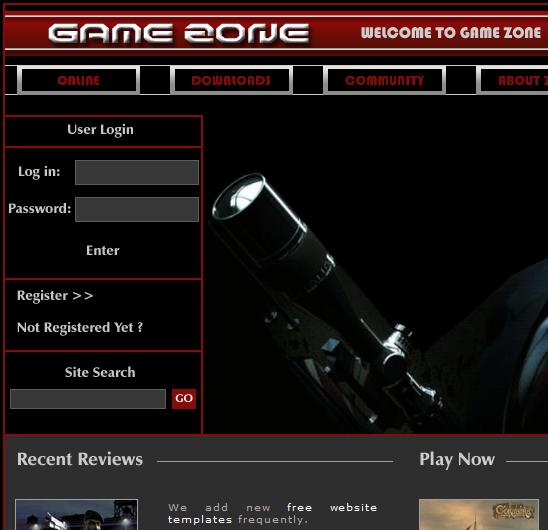
Task: Follow the Register >> link
Action: [x=55, y=295]
